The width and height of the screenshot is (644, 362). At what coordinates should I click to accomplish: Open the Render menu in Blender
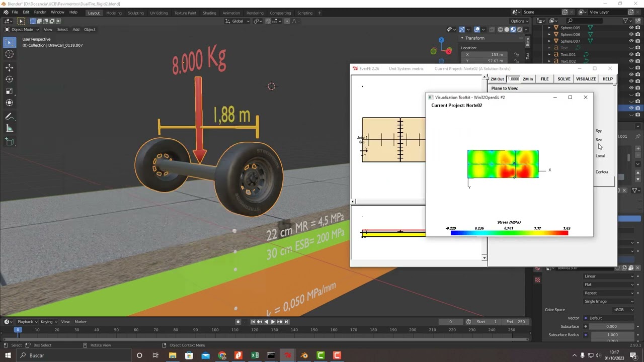click(x=40, y=12)
